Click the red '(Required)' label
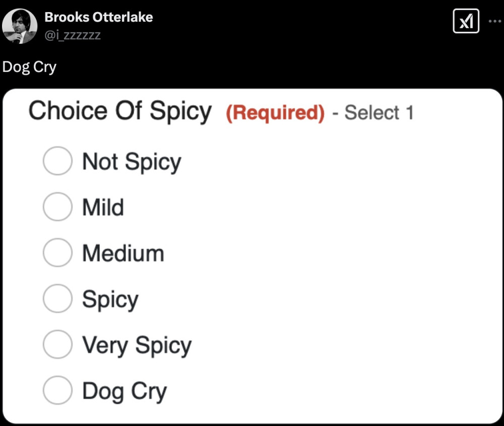The image size is (504, 426). 275,113
